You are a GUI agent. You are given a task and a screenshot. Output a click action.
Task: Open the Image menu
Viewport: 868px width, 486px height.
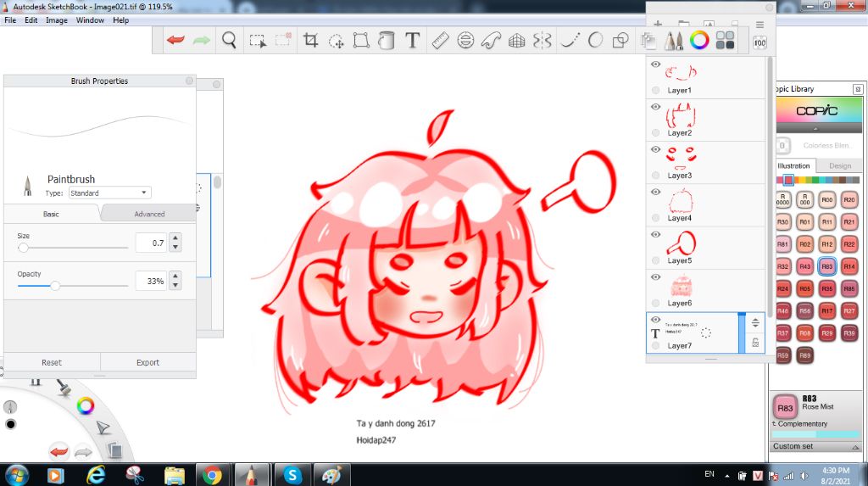click(57, 20)
